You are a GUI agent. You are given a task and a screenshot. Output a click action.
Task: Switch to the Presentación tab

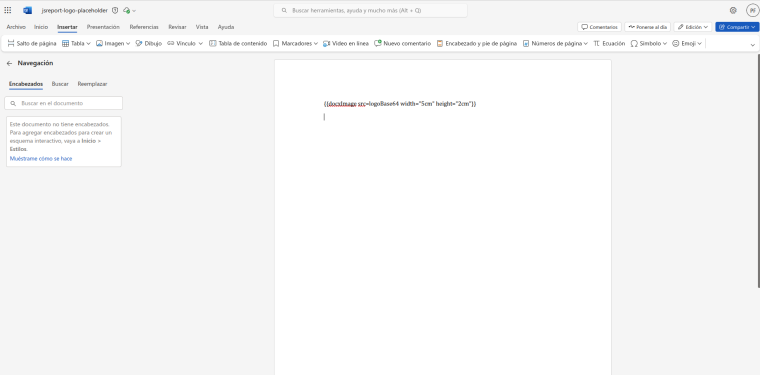pyautogui.click(x=103, y=27)
